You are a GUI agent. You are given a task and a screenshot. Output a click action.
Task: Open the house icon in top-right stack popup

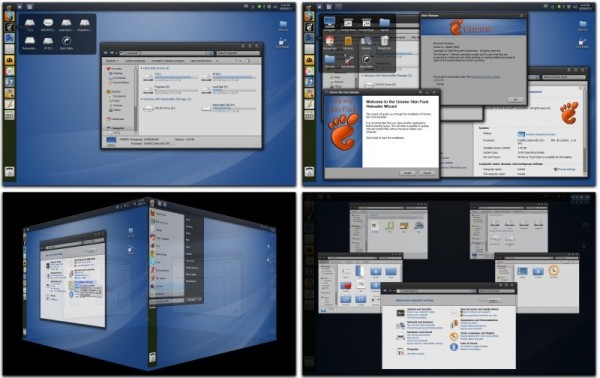coord(329,41)
